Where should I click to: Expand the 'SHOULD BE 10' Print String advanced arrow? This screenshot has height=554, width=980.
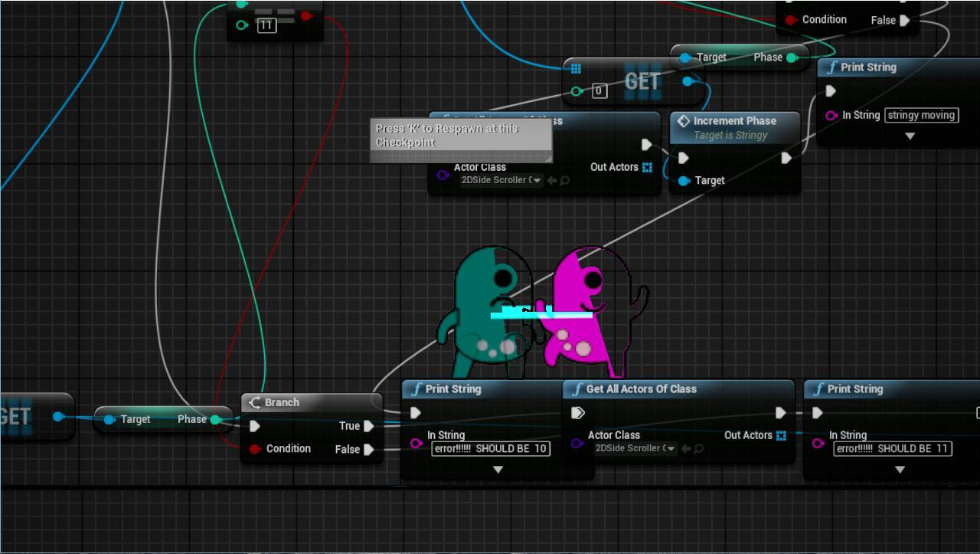click(498, 470)
